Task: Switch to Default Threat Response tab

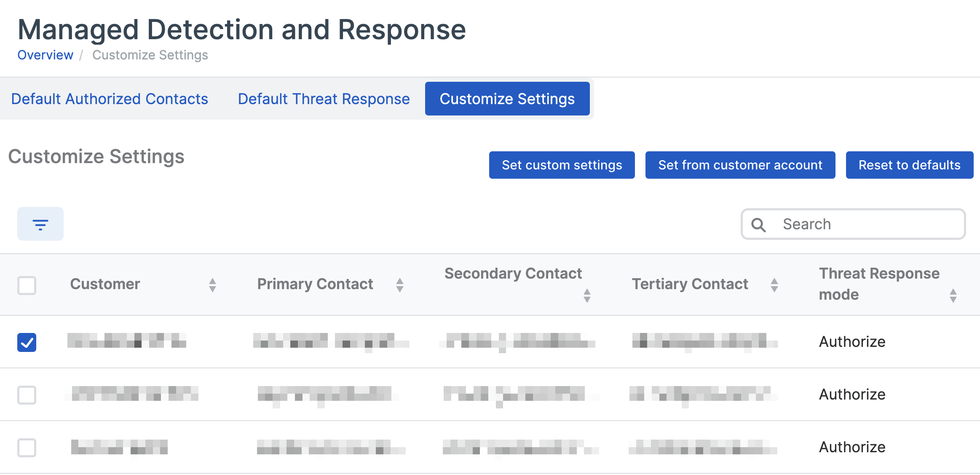Action: 324,99
